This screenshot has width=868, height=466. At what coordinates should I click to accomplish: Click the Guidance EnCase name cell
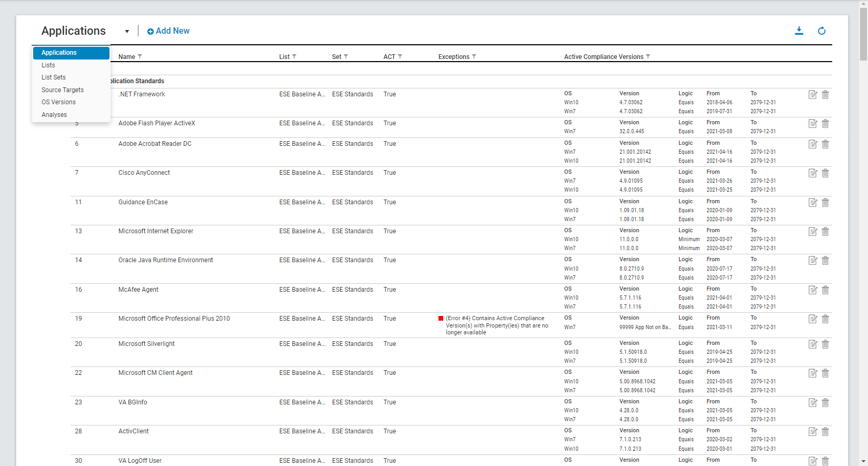coord(143,202)
